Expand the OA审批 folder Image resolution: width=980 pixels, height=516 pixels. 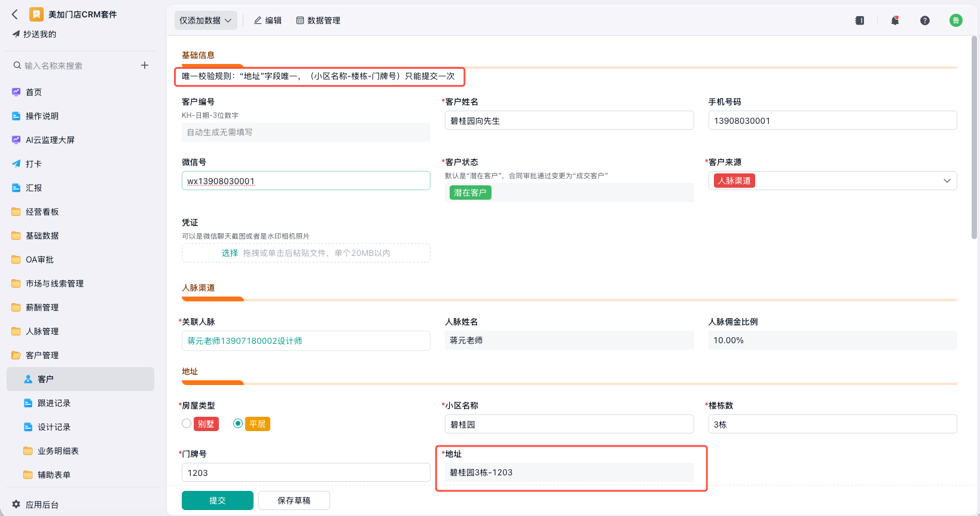pyautogui.click(x=80, y=259)
